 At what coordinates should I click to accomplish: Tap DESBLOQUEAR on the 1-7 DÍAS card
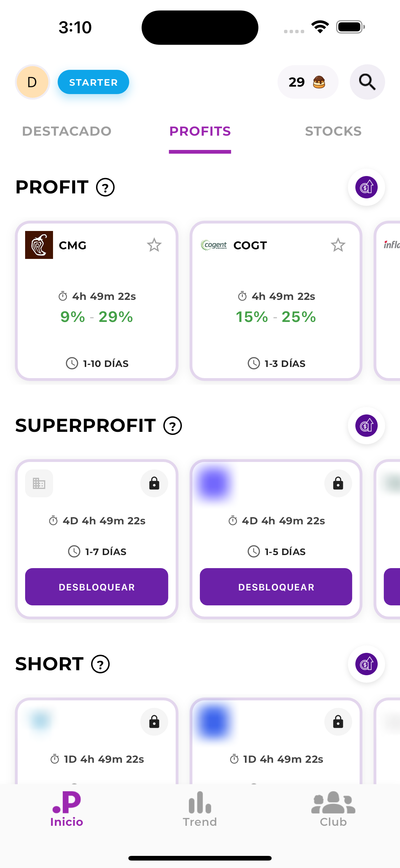click(97, 587)
